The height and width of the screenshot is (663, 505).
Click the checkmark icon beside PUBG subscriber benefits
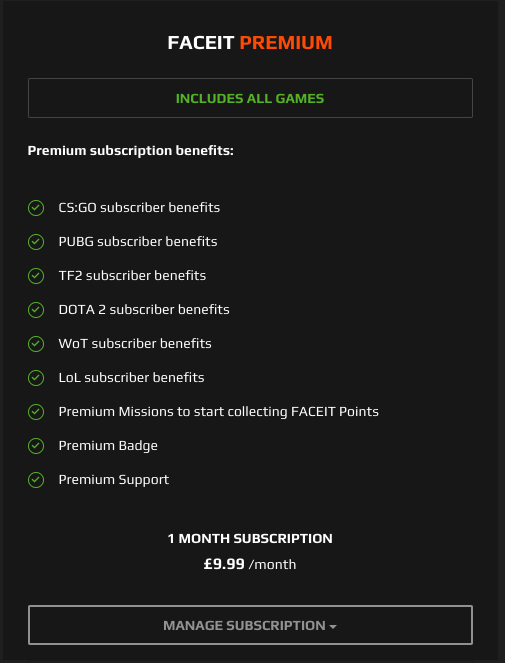tap(36, 242)
